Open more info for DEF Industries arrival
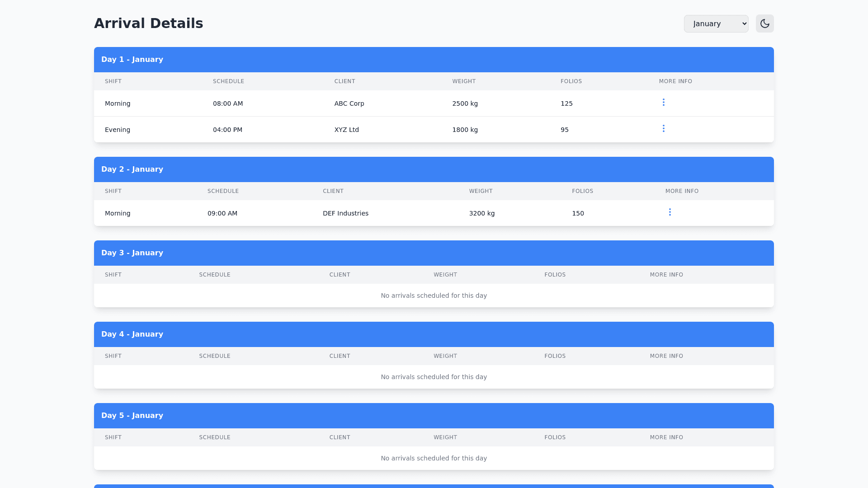The height and width of the screenshot is (488, 868). coord(670,212)
